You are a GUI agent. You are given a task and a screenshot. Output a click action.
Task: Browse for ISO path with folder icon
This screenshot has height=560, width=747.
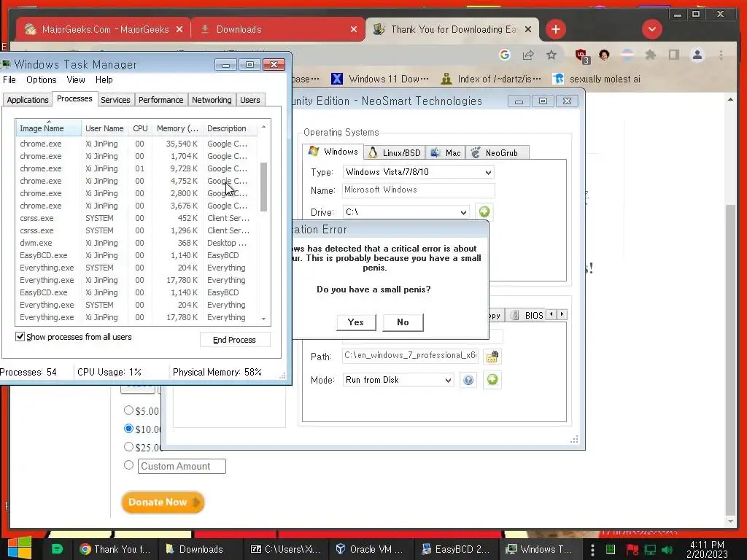pos(492,356)
